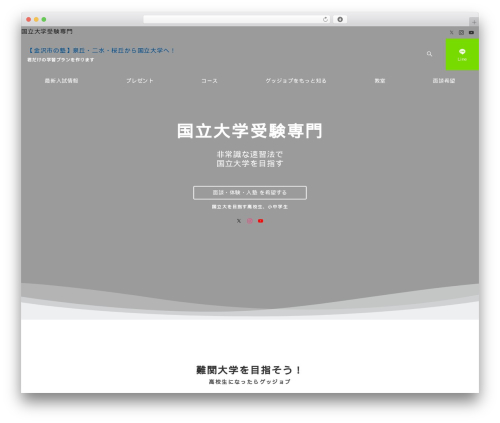Open 教室 menu item
This screenshot has height=423, width=500.
[x=380, y=81]
